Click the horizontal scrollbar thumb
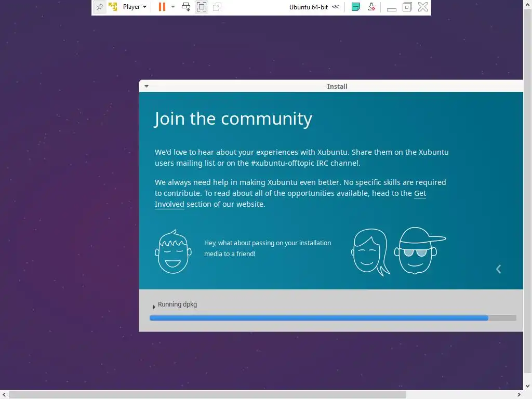532x399 pixels. point(207,395)
